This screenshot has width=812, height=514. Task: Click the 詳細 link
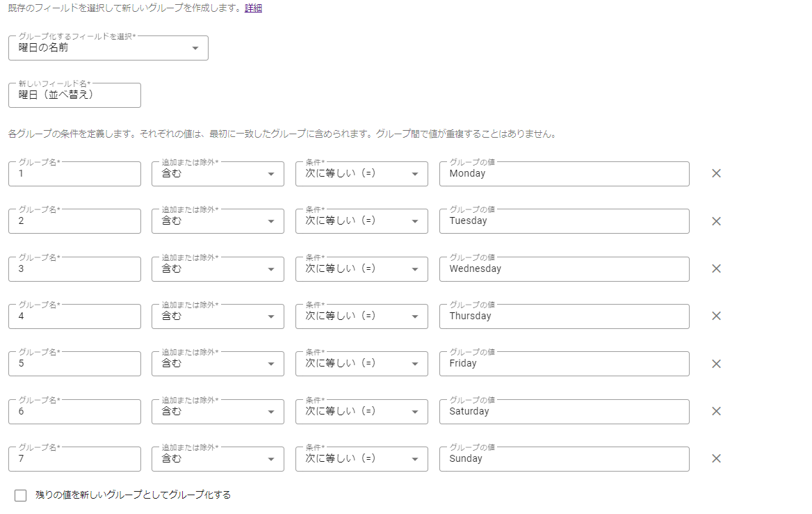pyautogui.click(x=253, y=8)
